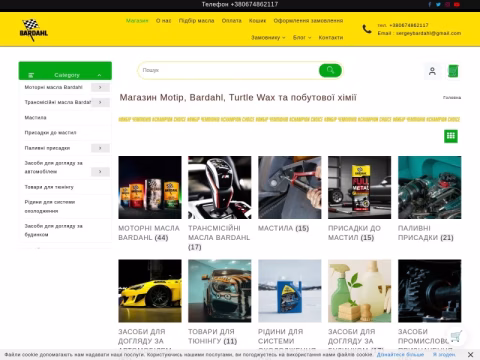This screenshot has width=480, height=360.
Task: Open the Оплата menu item
Action: [x=232, y=21]
